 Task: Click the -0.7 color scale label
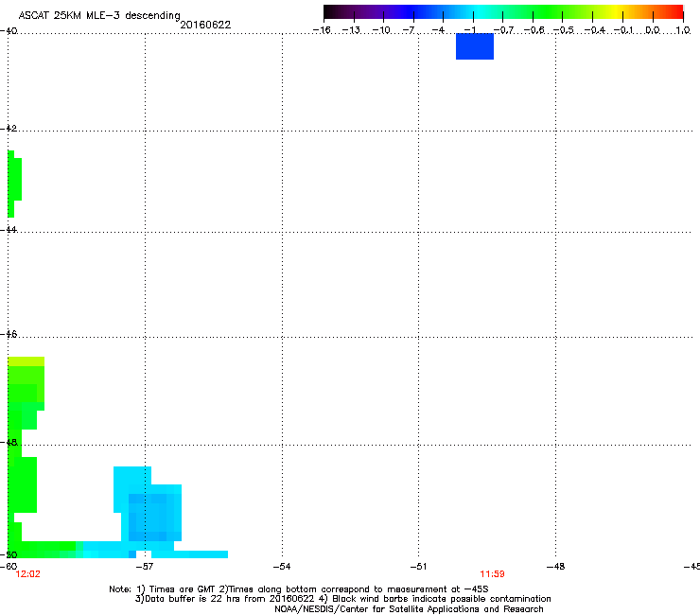502,30
